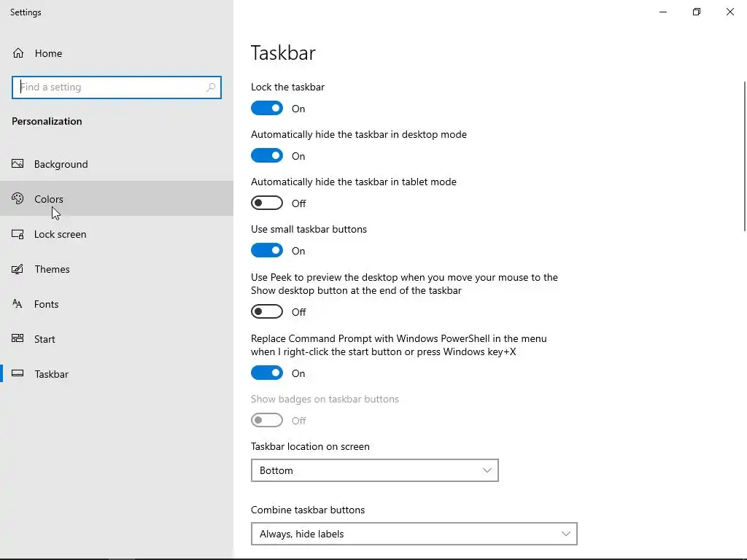The width and height of the screenshot is (747, 560).
Task: Click the Home icon in sidebar
Action: (18, 53)
